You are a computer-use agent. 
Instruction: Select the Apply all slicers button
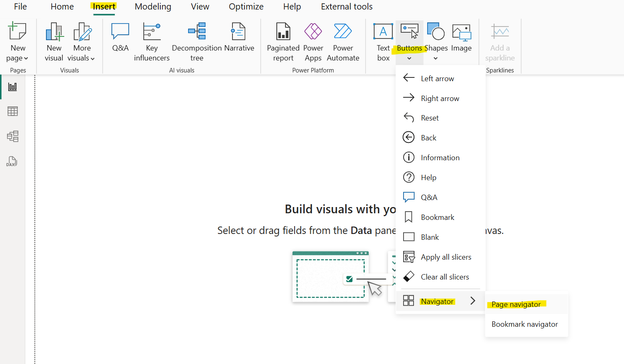pos(446,257)
